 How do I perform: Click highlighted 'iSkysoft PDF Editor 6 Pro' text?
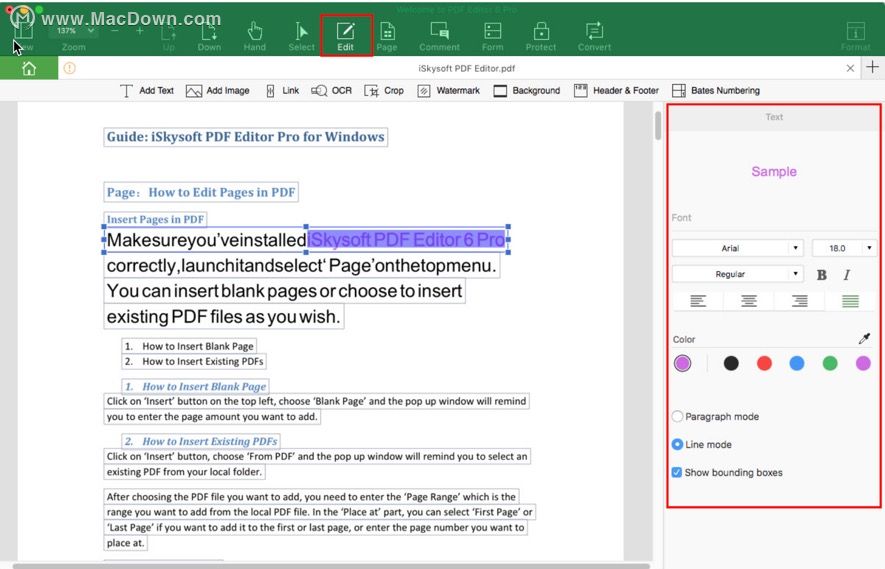pos(406,240)
